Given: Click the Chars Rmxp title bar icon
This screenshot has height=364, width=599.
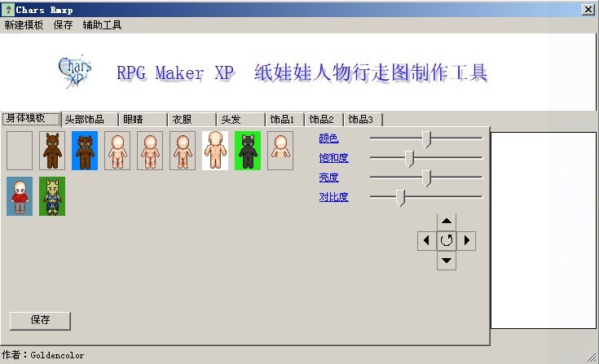Looking at the screenshot, I should tap(8, 10).
